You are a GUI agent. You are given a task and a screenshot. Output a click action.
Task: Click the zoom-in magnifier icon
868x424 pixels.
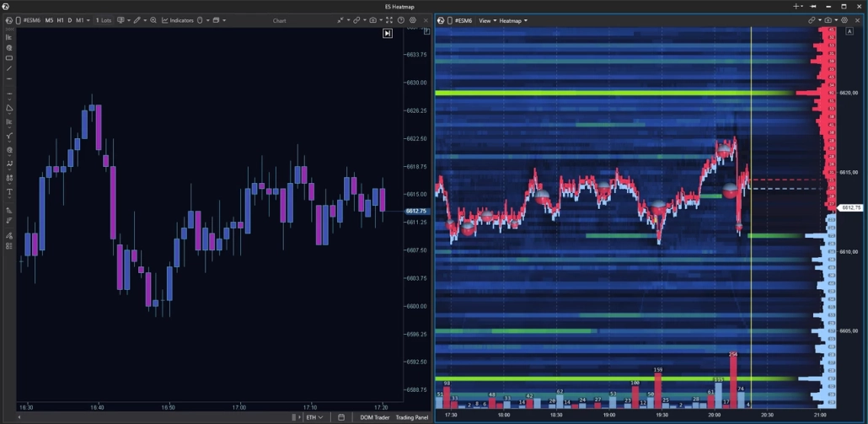153,20
